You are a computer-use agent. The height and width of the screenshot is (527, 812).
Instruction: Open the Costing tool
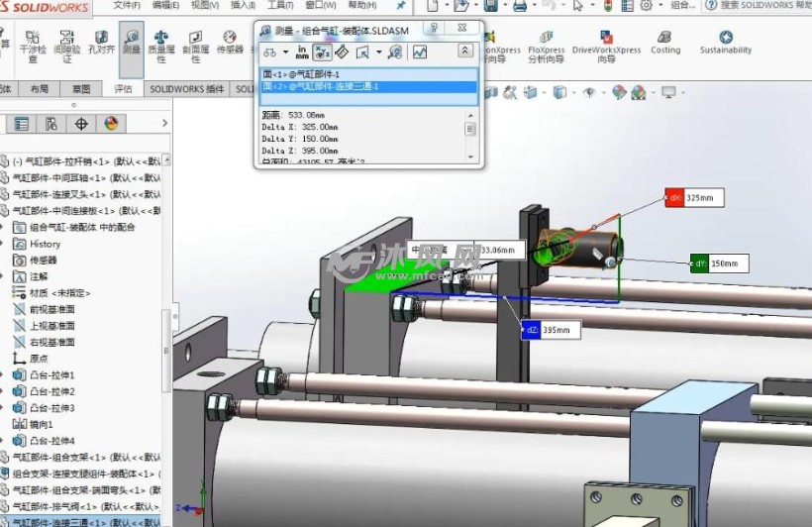pyautogui.click(x=665, y=42)
